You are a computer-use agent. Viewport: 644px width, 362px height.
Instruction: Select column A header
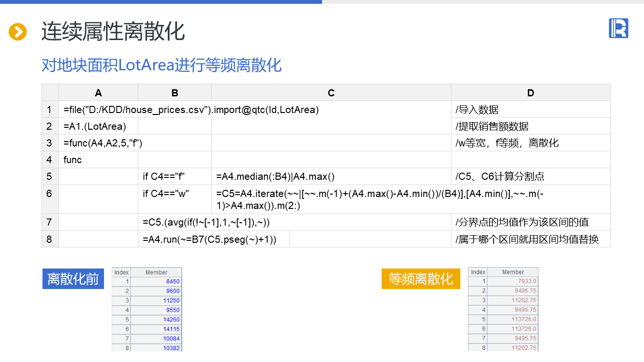tap(98, 93)
